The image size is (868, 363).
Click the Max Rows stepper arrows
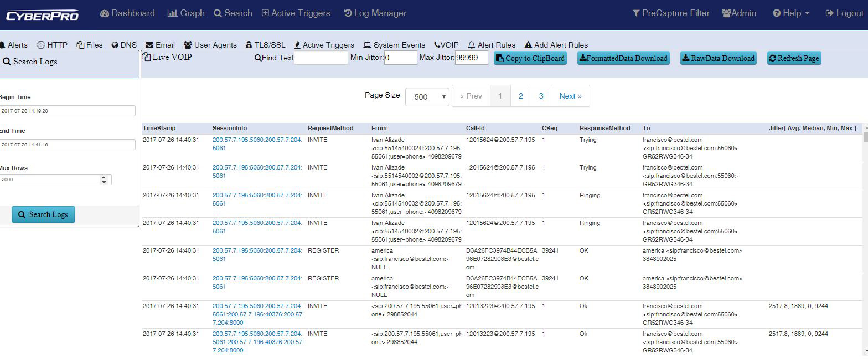104,180
